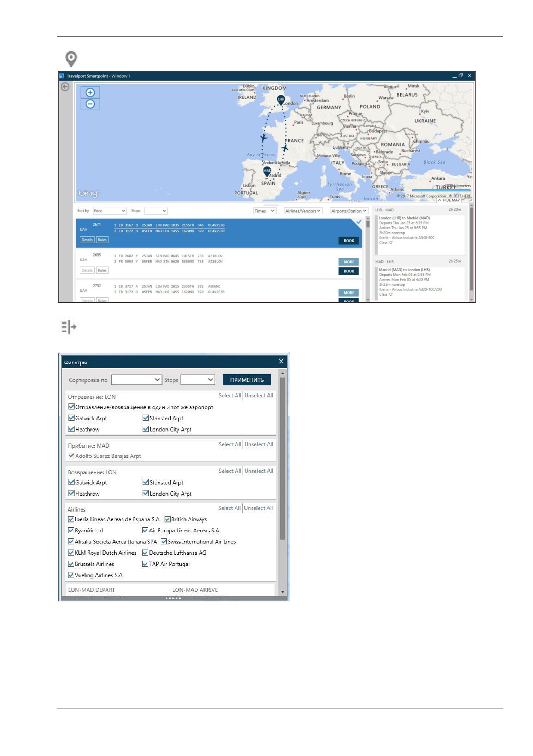The height and width of the screenshot is (756, 533).
Task: Click Select All for Прибытие: MAD
Action: coord(230,444)
